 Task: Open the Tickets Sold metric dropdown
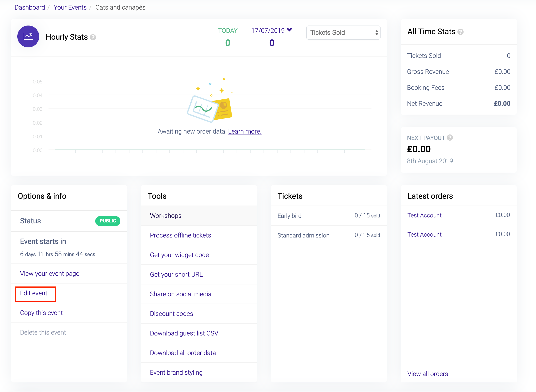[x=343, y=33]
